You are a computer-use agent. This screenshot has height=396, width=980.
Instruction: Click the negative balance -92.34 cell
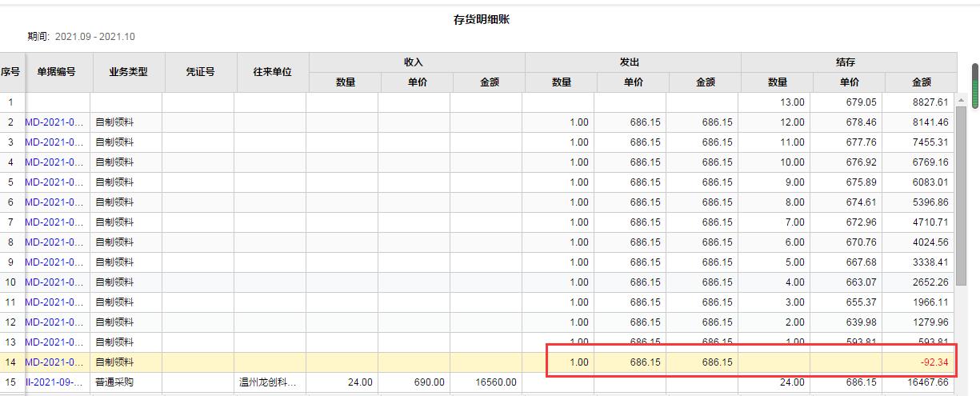[918, 362]
